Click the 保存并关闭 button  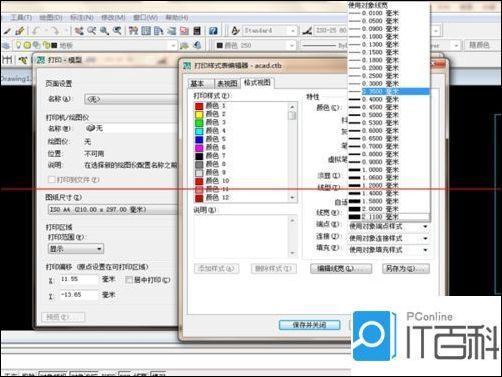[310, 325]
